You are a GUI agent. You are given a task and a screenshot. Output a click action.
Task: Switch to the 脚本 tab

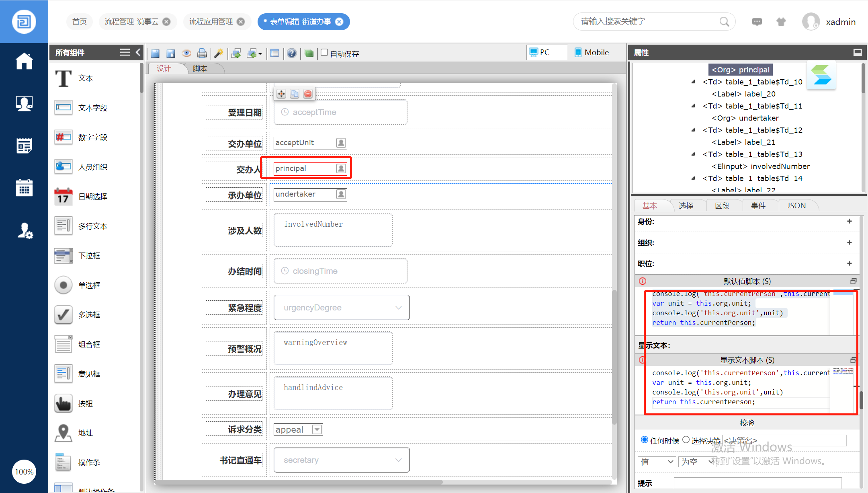coord(200,68)
